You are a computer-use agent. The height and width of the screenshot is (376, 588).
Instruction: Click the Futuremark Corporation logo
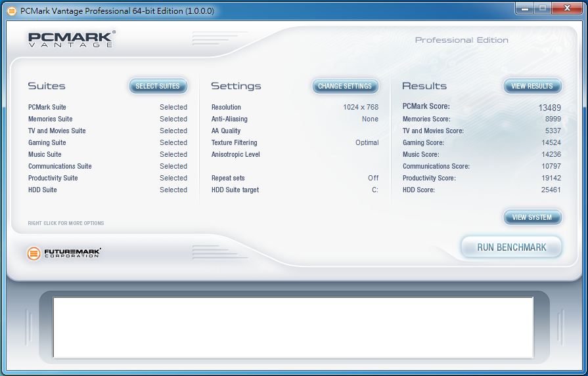tap(64, 253)
